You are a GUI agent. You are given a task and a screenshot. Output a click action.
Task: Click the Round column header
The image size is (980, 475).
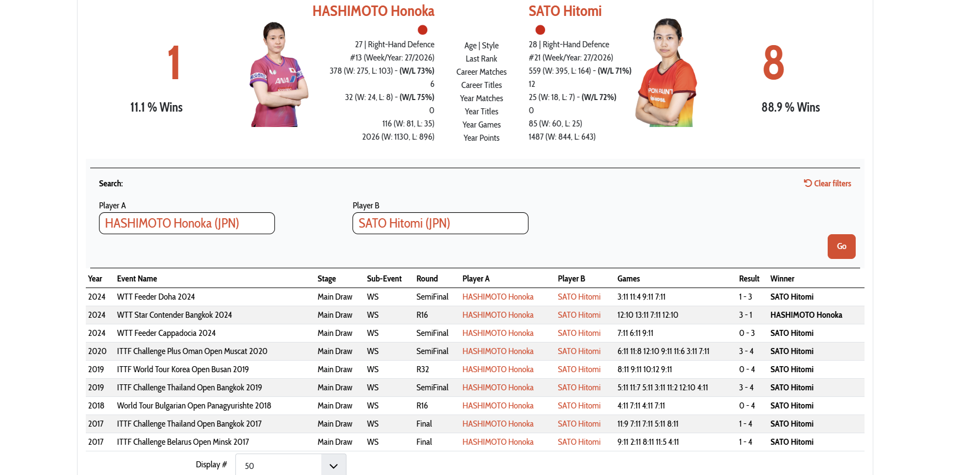(427, 279)
